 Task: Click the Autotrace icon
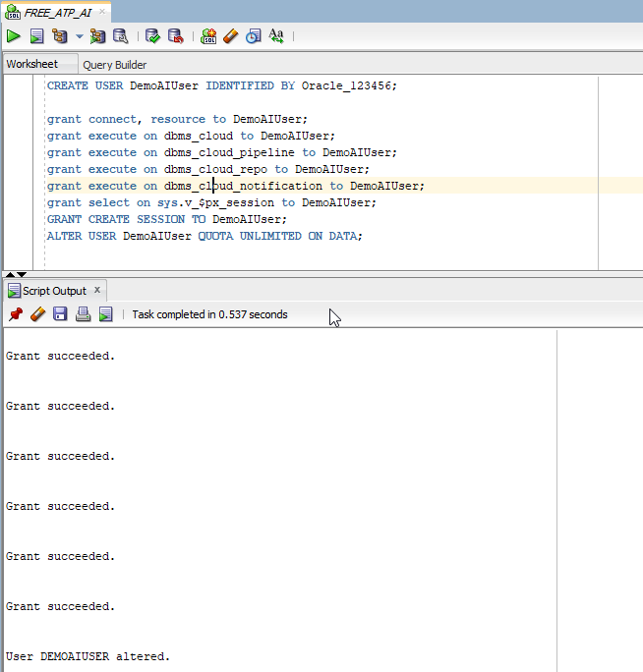click(97, 36)
